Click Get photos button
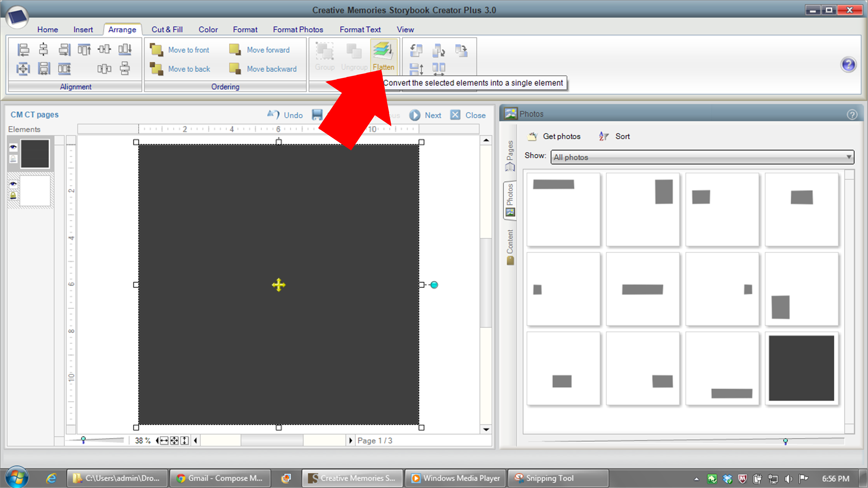The width and height of the screenshot is (868, 488). pos(554,136)
